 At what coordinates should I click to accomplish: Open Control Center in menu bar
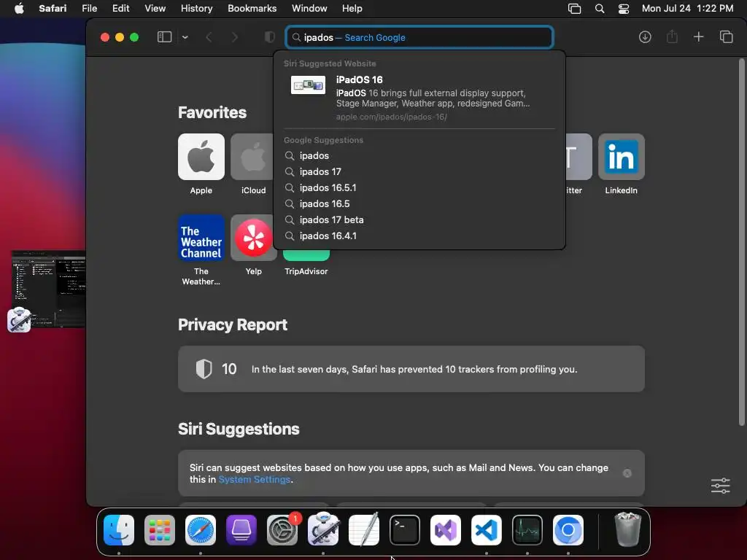[624, 9]
